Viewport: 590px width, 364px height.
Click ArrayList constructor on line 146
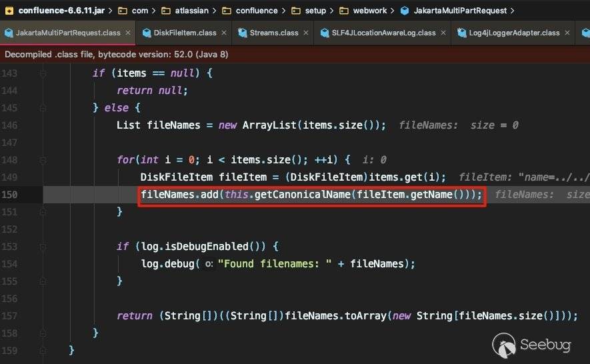tap(269, 125)
